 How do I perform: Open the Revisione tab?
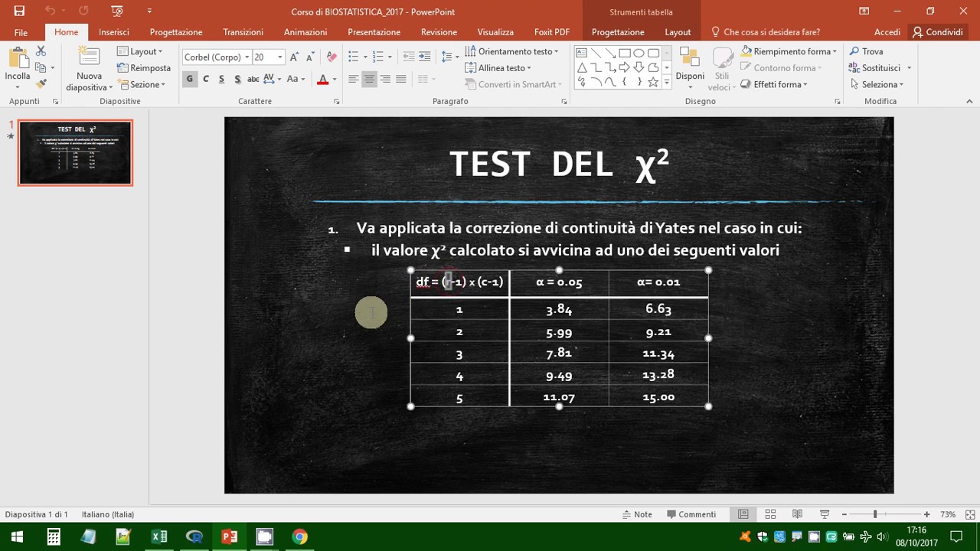coord(439,32)
